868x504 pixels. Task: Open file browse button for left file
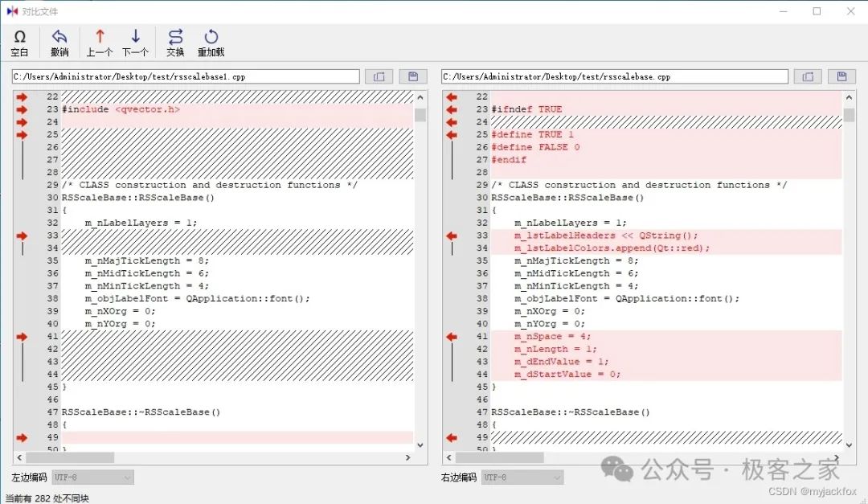379,76
